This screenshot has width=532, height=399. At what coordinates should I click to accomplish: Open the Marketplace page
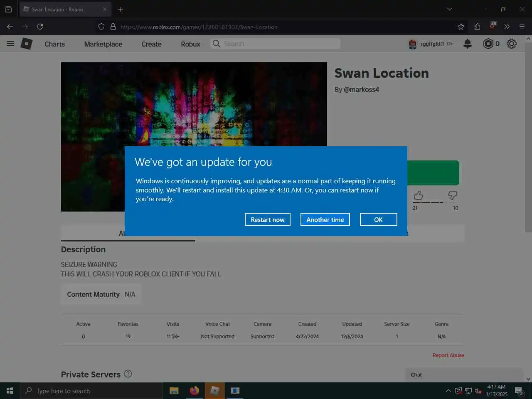coord(103,44)
